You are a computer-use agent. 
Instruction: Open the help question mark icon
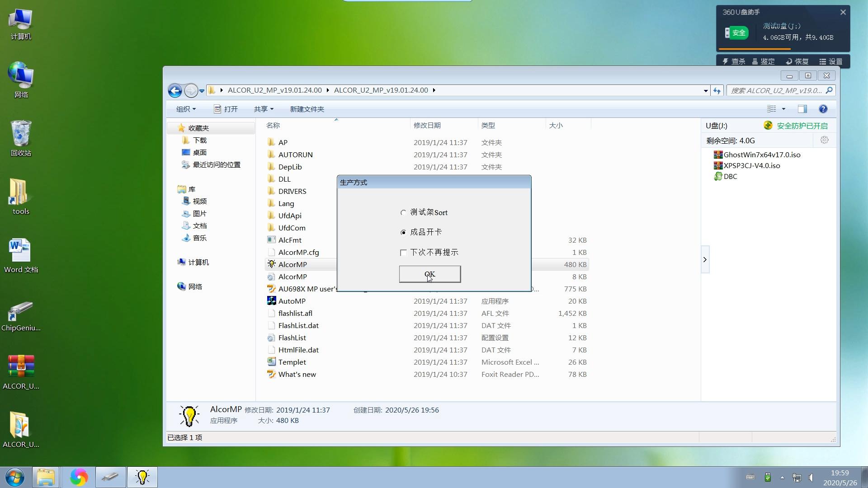point(823,109)
